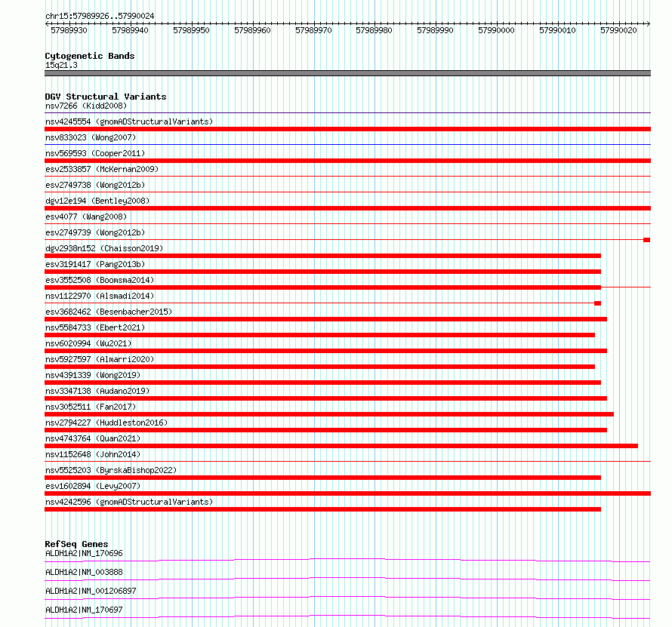Open variant nsv569593 (Cooper2011)
672x627 pixels.
[x=95, y=153]
